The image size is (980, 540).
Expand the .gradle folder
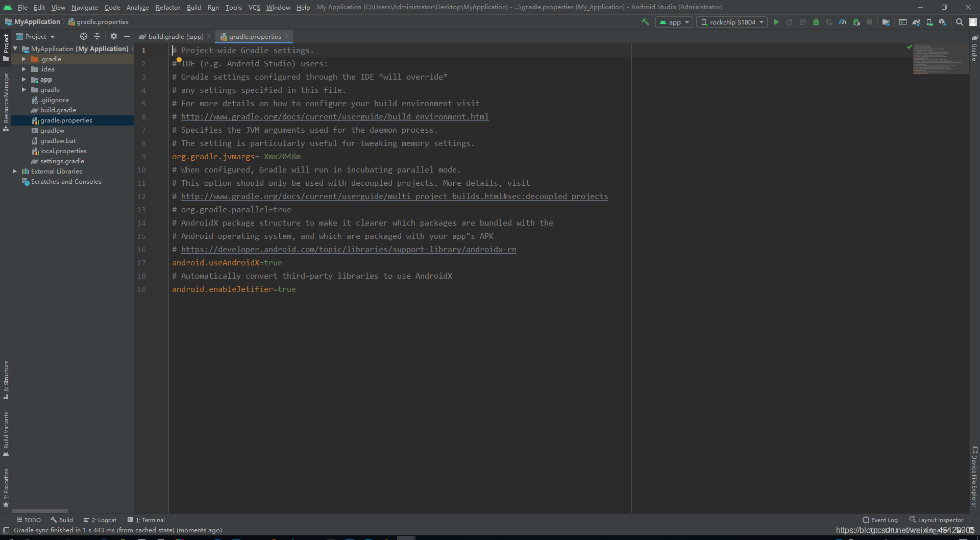(x=23, y=59)
